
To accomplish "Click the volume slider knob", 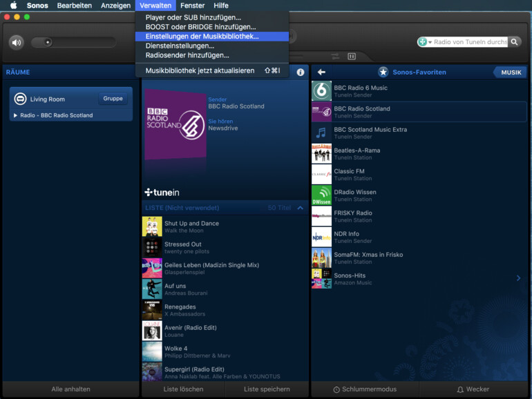I will pos(48,42).
